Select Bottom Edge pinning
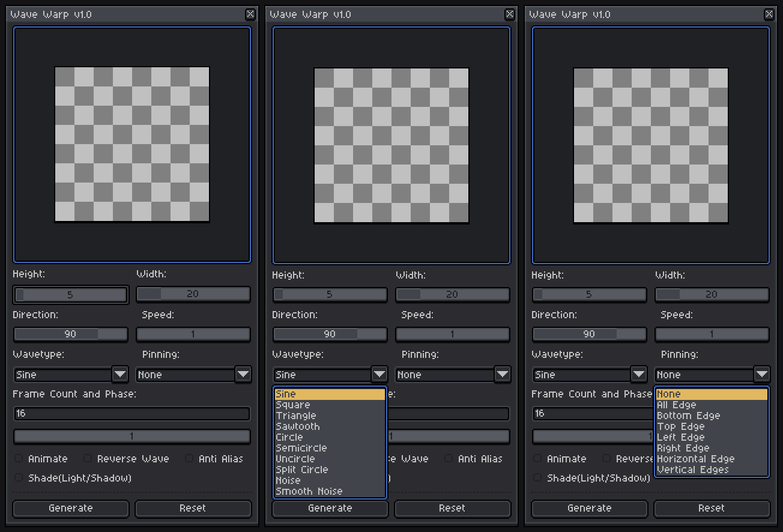783x532 pixels. 712,416
